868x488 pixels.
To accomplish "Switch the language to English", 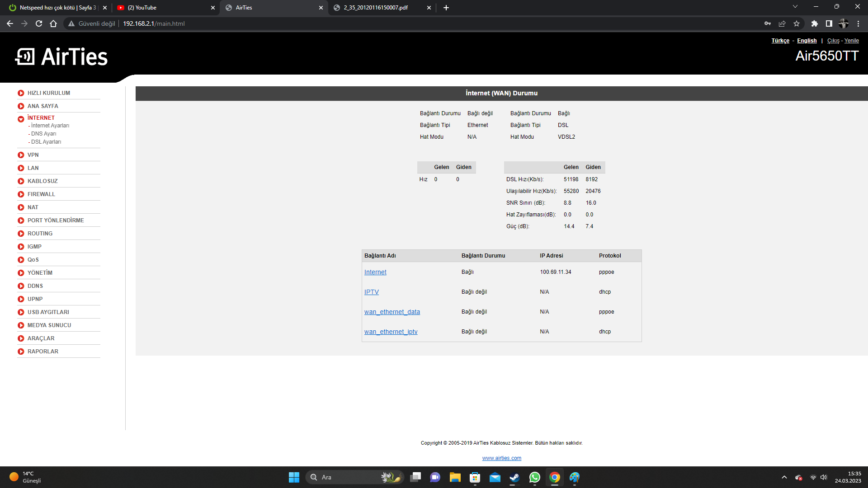I will pyautogui.click(x=807, y=41).
